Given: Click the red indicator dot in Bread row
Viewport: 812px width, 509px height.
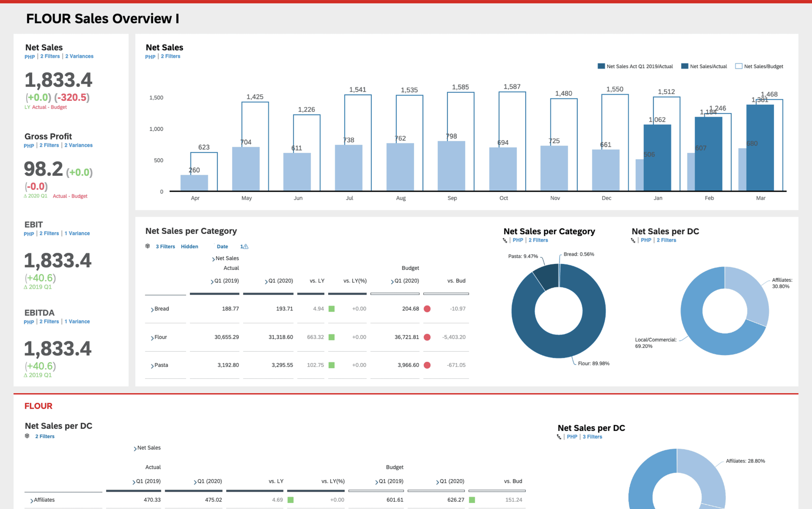Looking at the screenshot, I should coord(427,309).
